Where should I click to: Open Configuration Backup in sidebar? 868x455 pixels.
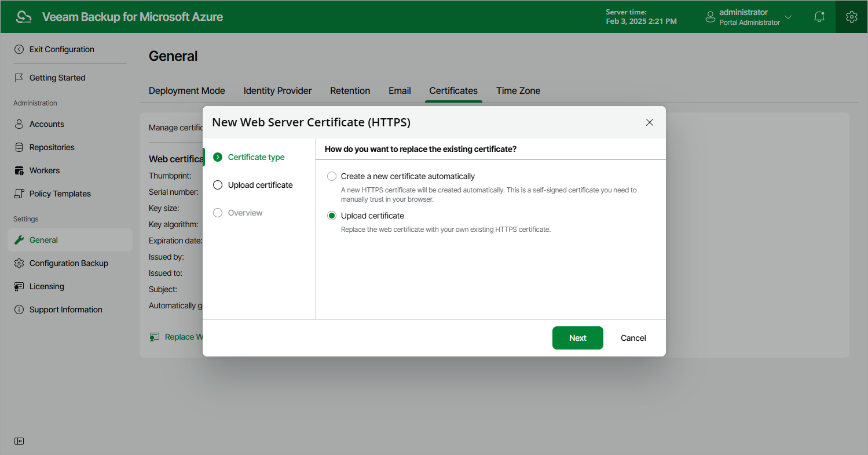tap(69, 263)
